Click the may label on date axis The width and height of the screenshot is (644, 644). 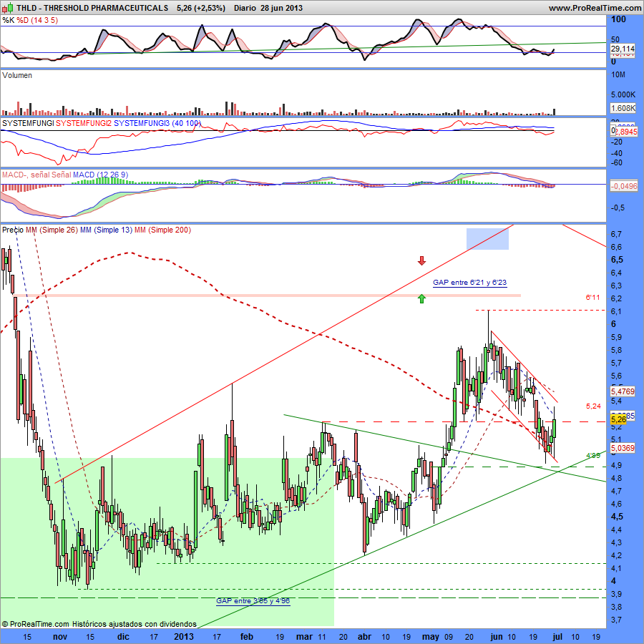[431, 637]
